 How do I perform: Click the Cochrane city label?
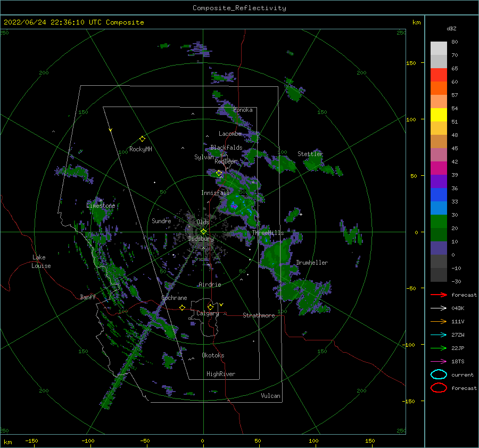click(x=174, y=298)
